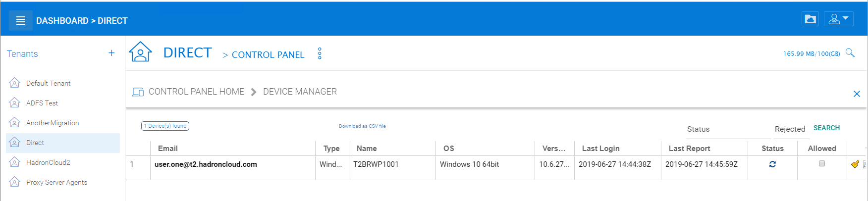
Task: Click the large DIRECT home icon
Action: coord(140,51)
